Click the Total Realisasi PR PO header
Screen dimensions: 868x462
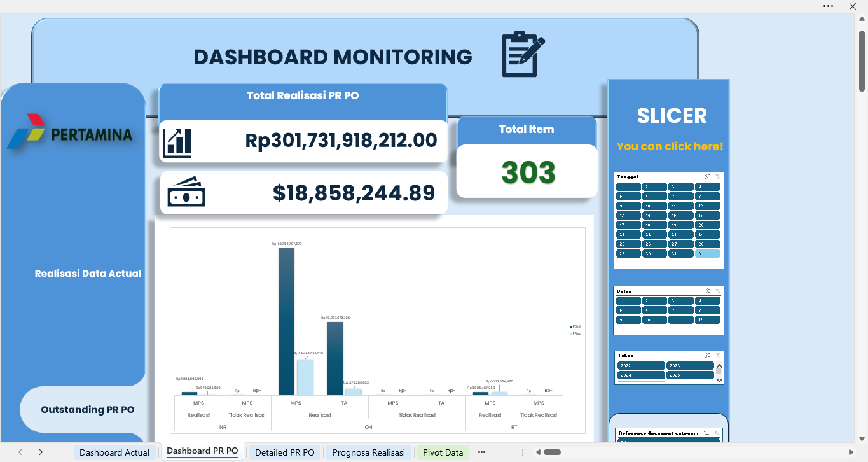tap(303, 96)
